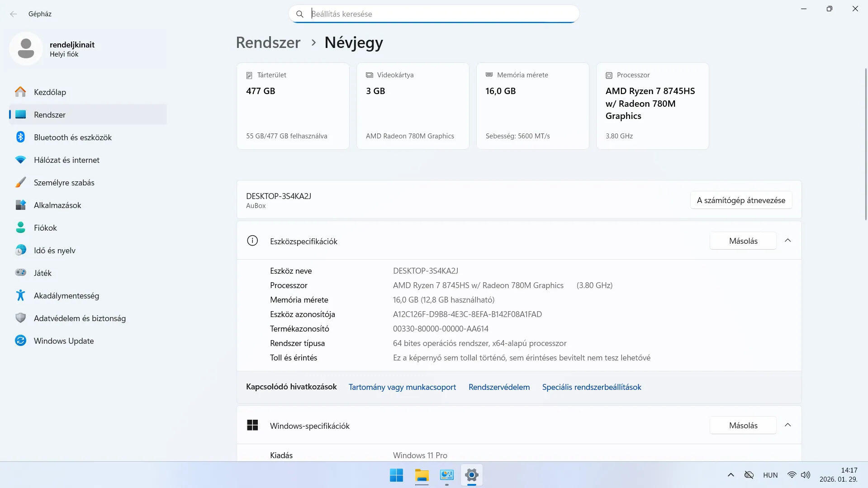868x488 pixels.
Task: Open Windows Update settings page
Action: [x=88, y=341]
